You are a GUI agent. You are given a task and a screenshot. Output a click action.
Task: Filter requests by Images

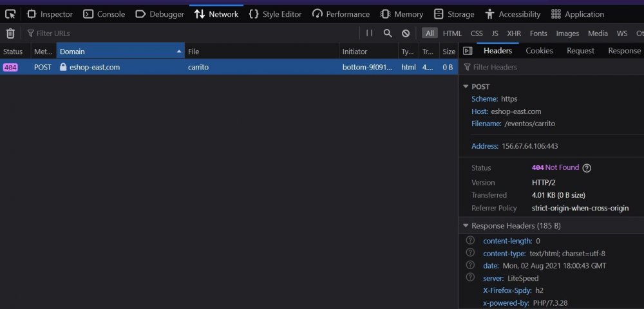click(x=567, y=33)
